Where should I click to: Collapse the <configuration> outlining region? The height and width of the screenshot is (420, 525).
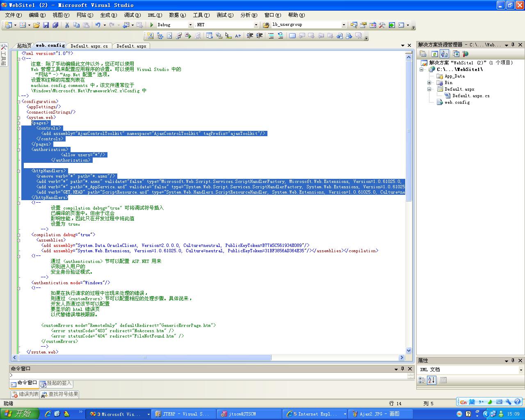pos(19,101)
